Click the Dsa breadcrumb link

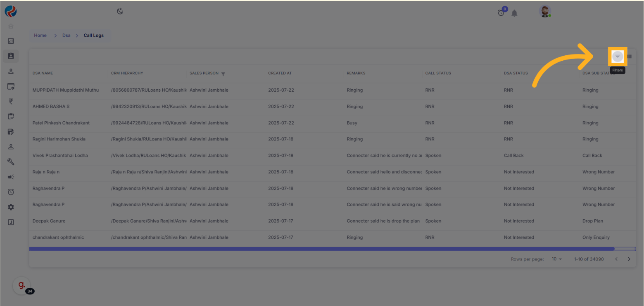coord(67,36)
